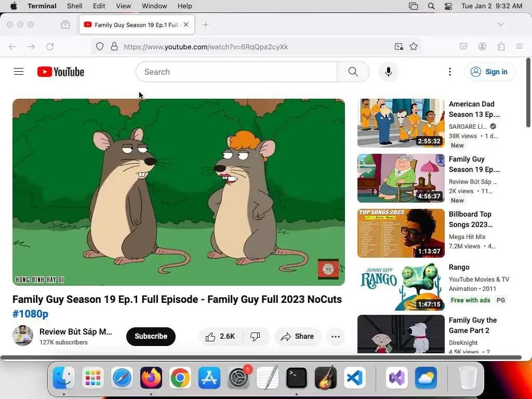Open the #1080p hashtag link
Image resolution: width=532 pixels, height=399 pixels.
tap(31, 314)
